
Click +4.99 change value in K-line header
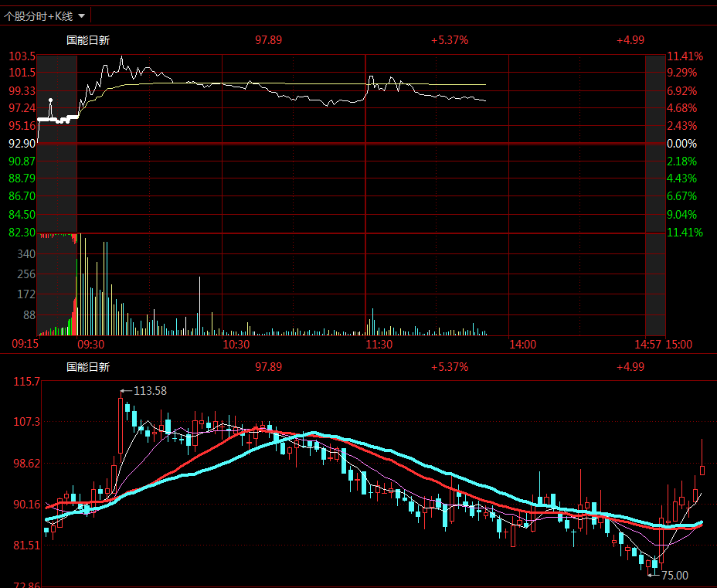pos(630,367)
